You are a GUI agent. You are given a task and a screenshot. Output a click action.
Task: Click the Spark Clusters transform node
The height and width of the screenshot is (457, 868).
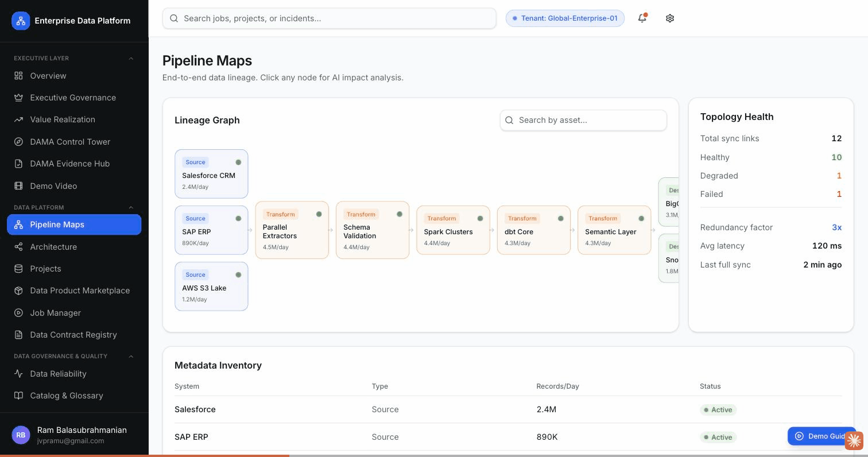coord(454,230)
